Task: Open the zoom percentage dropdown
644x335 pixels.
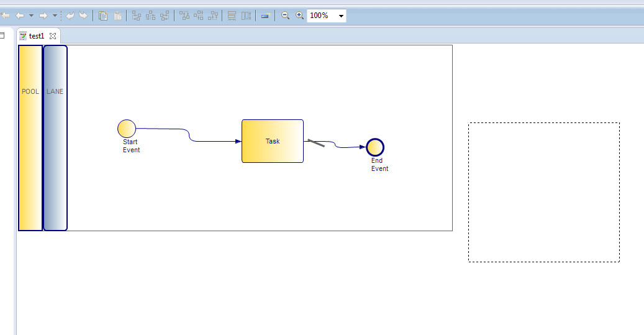Action: pos(341,16)
